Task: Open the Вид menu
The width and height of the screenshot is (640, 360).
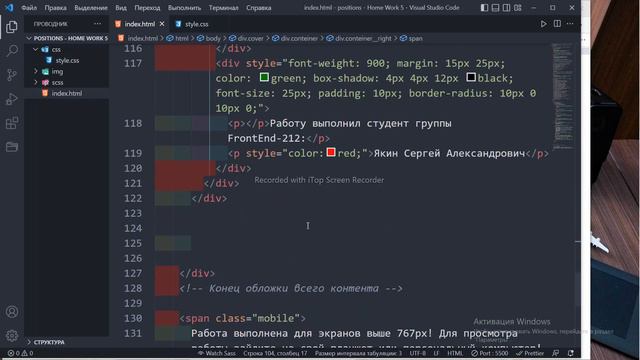Action: pos(121,8)
